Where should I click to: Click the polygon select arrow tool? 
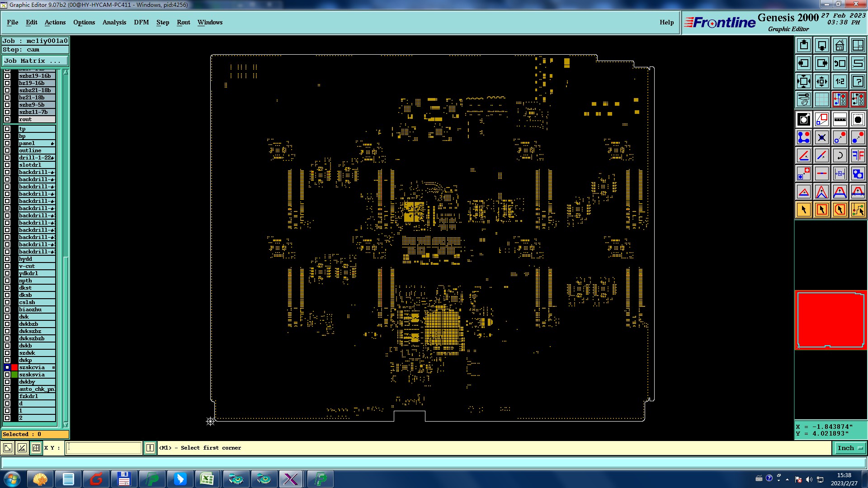[840, 210]
